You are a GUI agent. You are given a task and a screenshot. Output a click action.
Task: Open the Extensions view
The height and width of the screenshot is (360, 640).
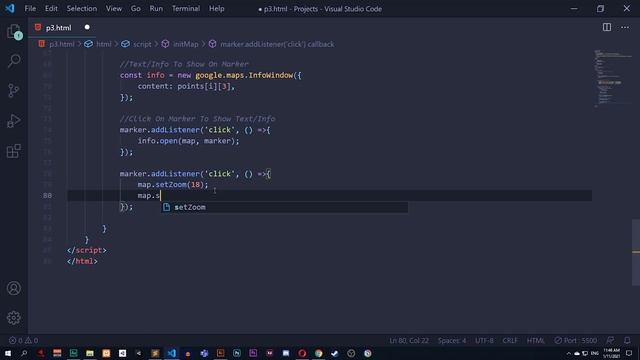[x=14, y=151]
